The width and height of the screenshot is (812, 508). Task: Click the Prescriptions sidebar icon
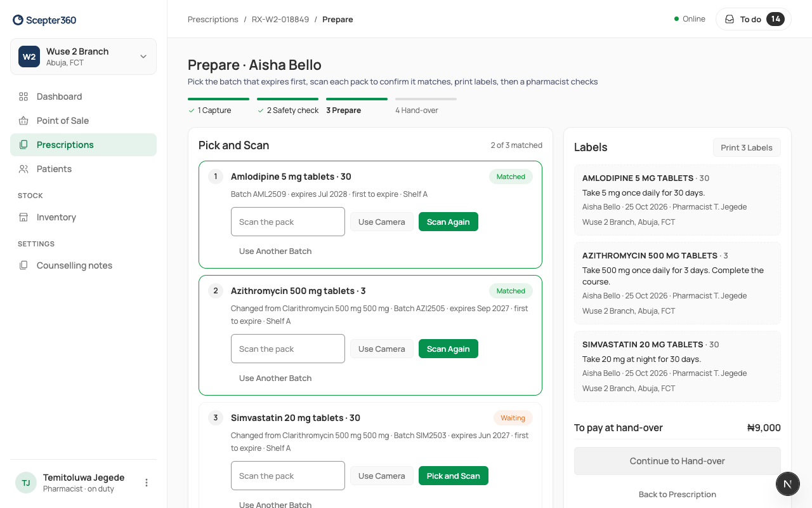point(23,145)
